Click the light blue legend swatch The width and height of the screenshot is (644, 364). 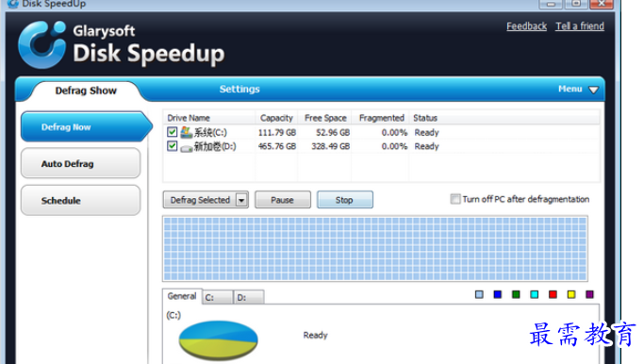coord(479,294)
